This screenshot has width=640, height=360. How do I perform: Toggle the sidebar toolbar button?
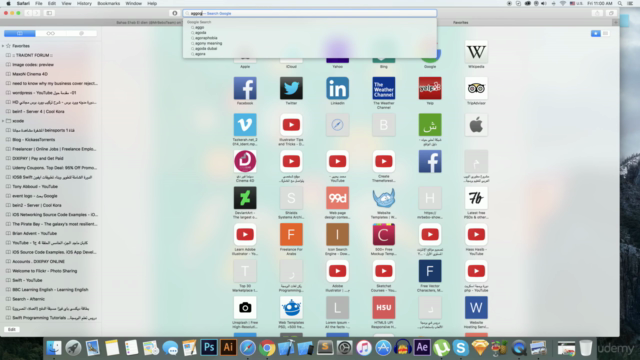coord(49,13)
